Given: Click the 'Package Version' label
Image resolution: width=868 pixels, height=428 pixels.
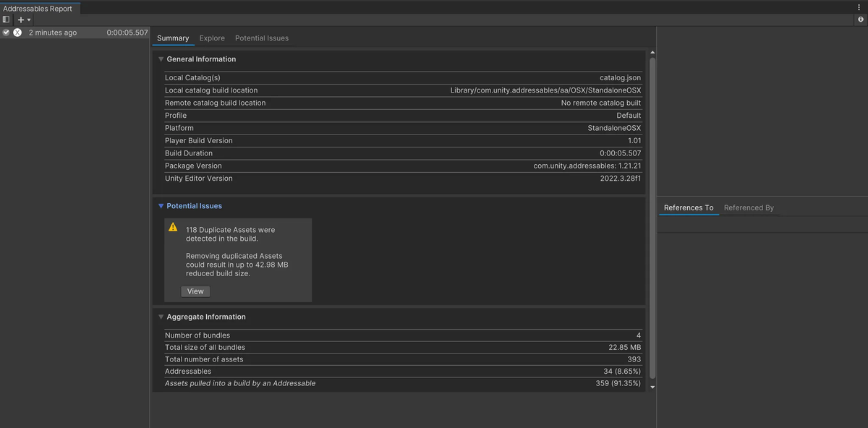Looking at the screenshot, I should coord(193,166).
